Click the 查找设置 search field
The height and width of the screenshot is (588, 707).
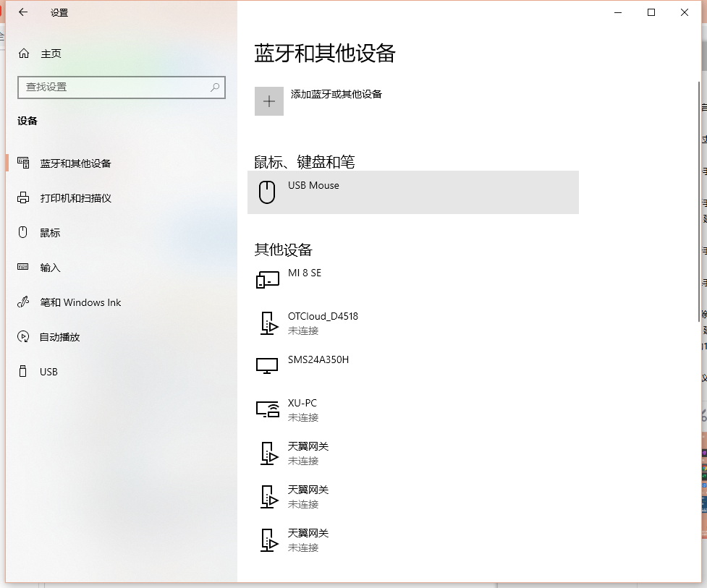point(116,87)
